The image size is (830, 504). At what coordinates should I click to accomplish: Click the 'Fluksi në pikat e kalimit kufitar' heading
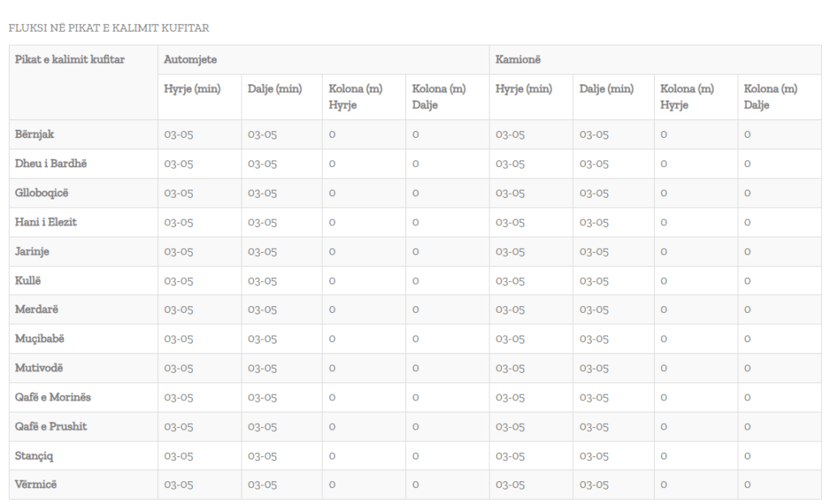(x=109, y=28)
